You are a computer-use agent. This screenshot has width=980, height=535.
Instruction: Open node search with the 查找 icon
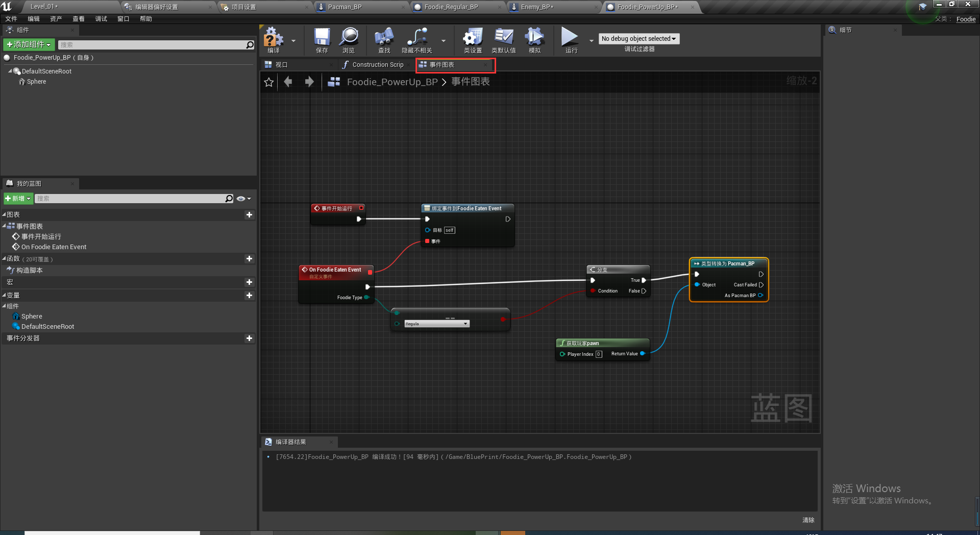[x=383, y=40]
